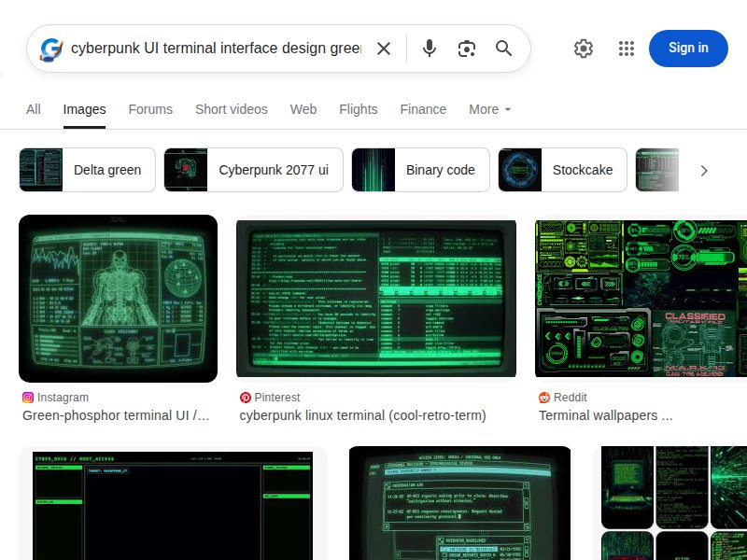Viewport: 747px width, 560px height.
Task: Enable the Binary code search filter
Action: [x=417, y=170]
